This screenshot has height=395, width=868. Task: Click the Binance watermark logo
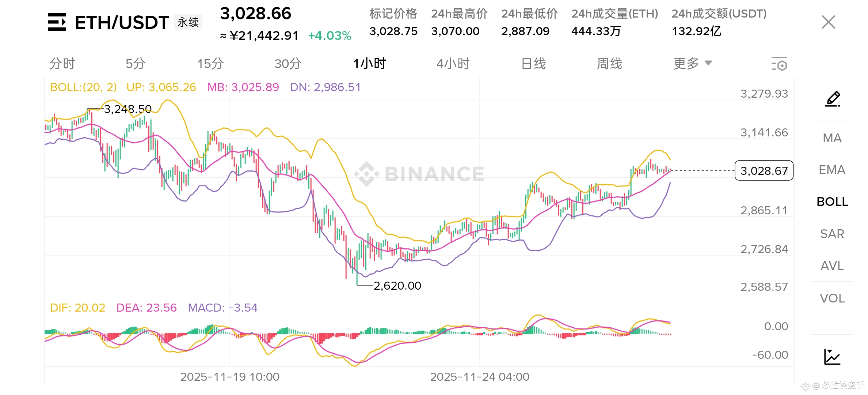click(x=366, y=174)
